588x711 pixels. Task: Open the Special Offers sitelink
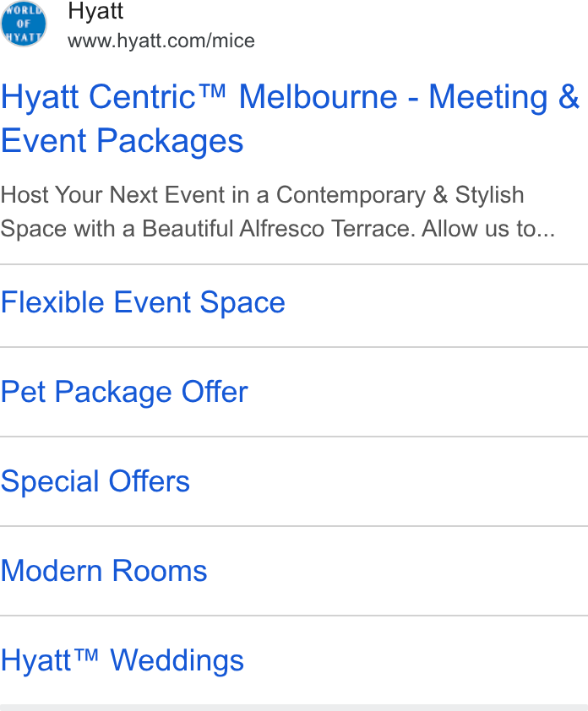[x=95, y=481]
